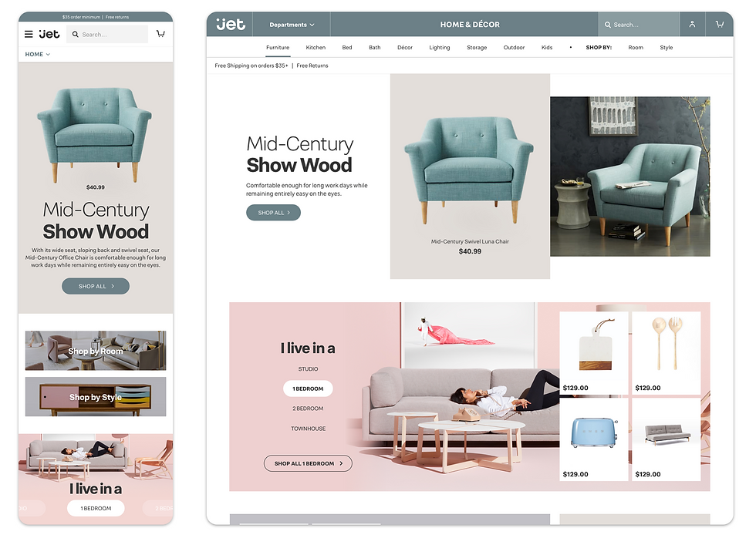This screenshot has width=756, height=545.
Task: Click the Free Returns link on desktop
Action: tap(312, 66)
